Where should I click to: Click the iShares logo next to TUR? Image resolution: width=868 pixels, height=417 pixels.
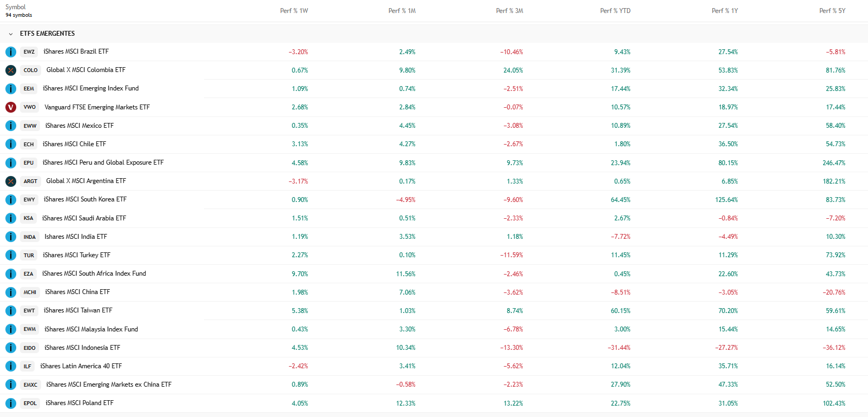coord(10,255)
